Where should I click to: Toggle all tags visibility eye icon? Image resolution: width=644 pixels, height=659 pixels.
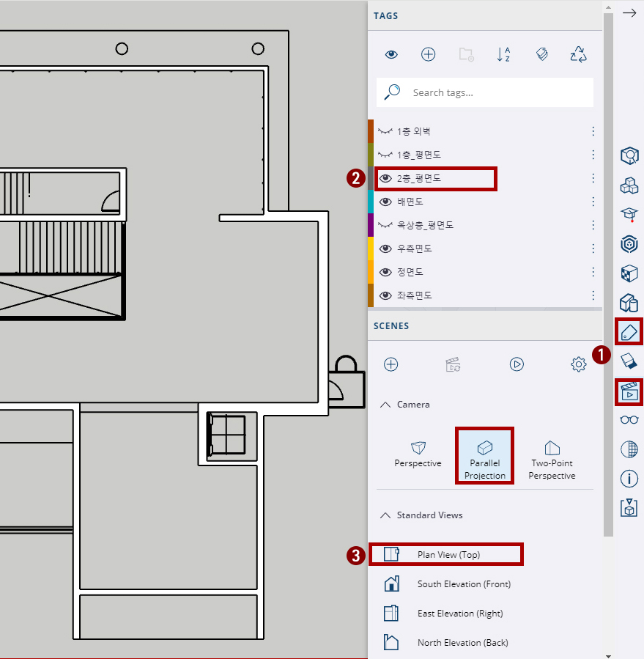[x=391, y=54]
